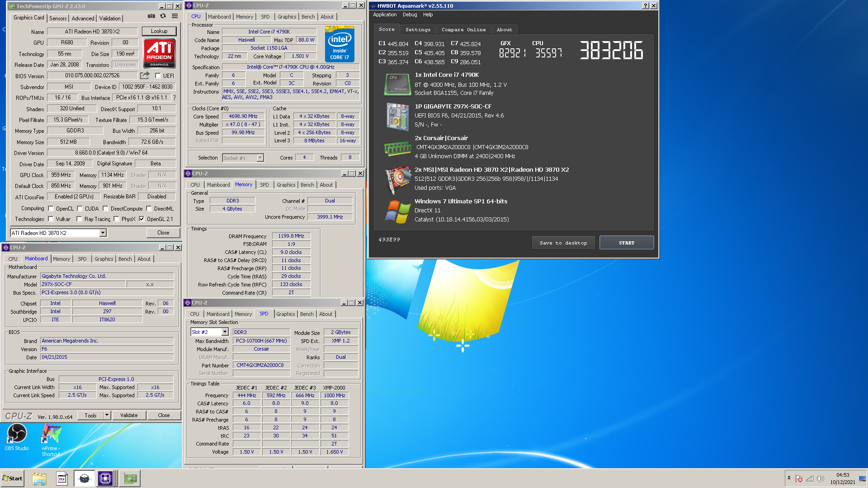Open the Windows Start menu
The height and width of the screenshot is (488, 868).
(x=13, y=479)
